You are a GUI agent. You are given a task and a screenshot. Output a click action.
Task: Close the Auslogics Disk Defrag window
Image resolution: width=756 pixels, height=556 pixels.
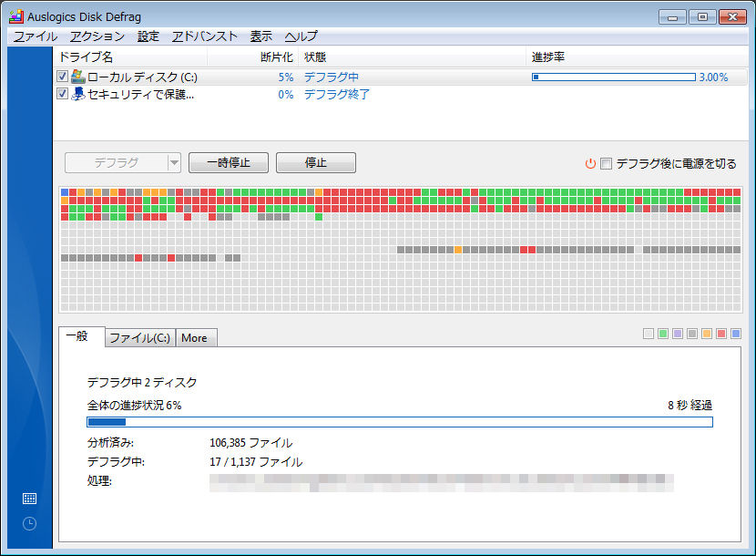(733, 17)
